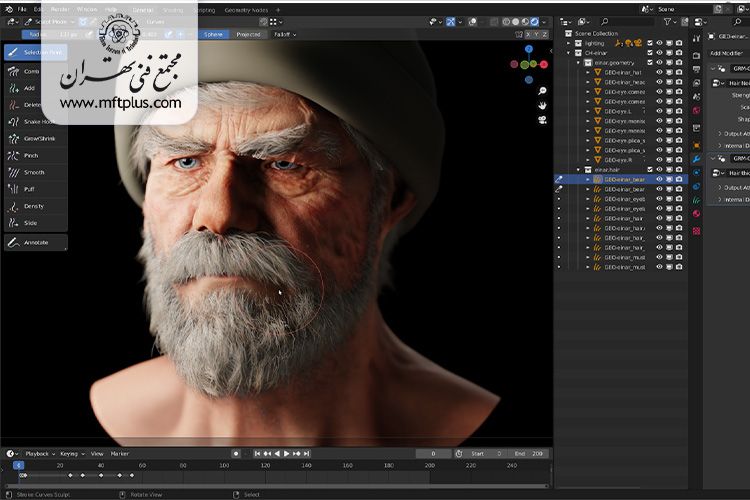The width and height of the screenshot is (750, 500).
Task: Toggle eye icon for GEO-eye.R
Action: 659,160
